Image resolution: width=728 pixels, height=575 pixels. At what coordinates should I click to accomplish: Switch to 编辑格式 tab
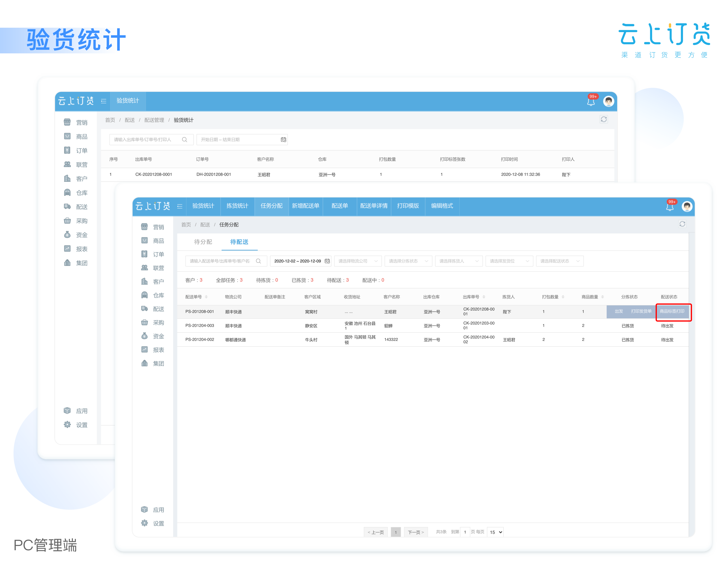click(442, 206)
